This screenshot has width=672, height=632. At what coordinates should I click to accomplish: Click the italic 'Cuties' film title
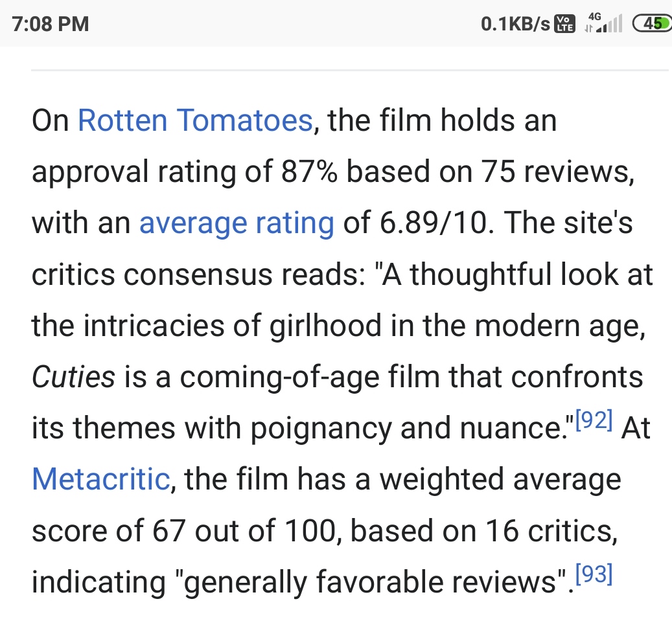[x=73, y=378]
